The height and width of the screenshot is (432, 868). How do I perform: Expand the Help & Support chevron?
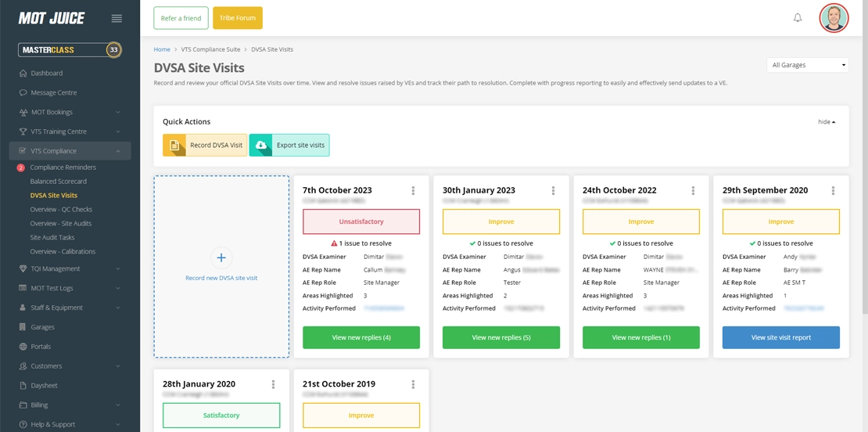(118, 424)
